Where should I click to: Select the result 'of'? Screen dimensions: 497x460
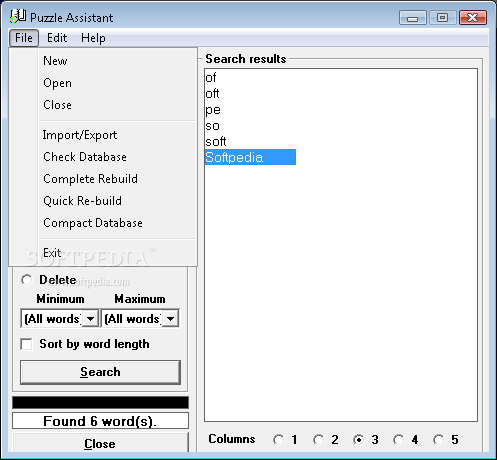[x=211, y=78]
